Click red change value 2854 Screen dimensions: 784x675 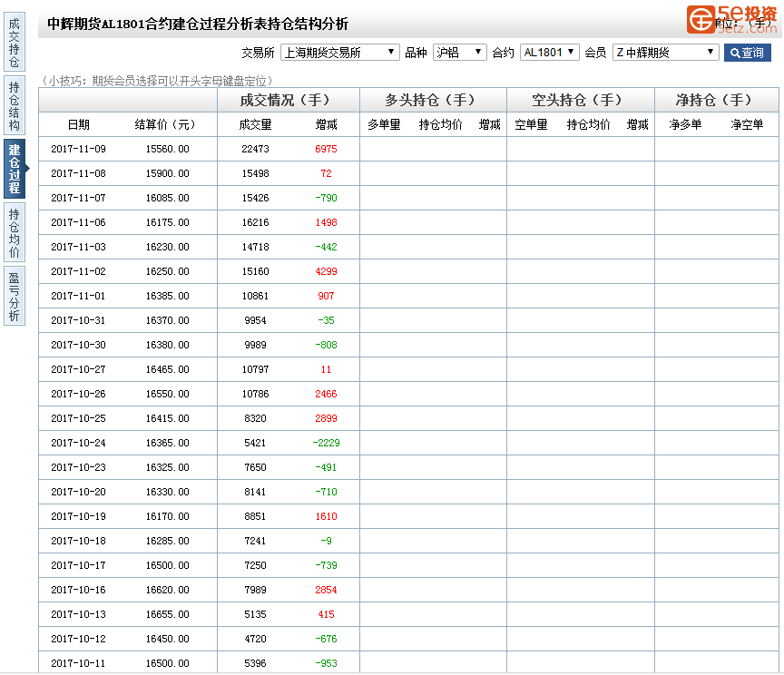click(326, 590)
